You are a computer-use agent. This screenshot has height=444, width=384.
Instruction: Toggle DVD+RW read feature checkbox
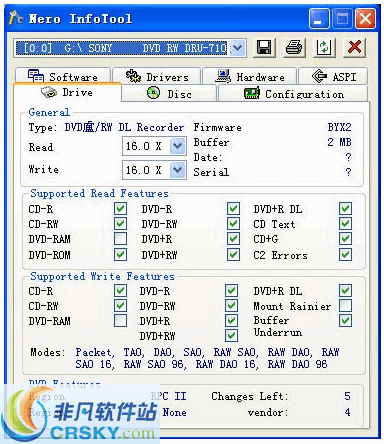click(x=233, y=255)
